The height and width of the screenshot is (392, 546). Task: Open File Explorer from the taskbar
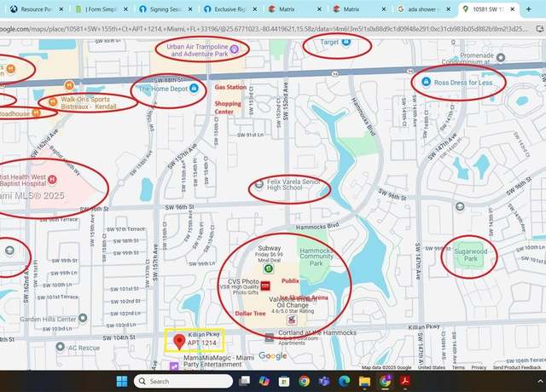point(364,381)
